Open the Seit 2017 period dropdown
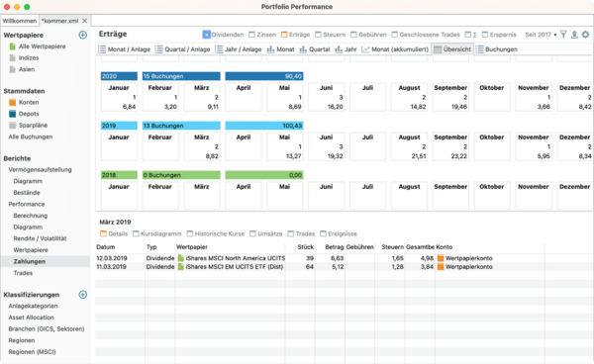 (541, 35)
